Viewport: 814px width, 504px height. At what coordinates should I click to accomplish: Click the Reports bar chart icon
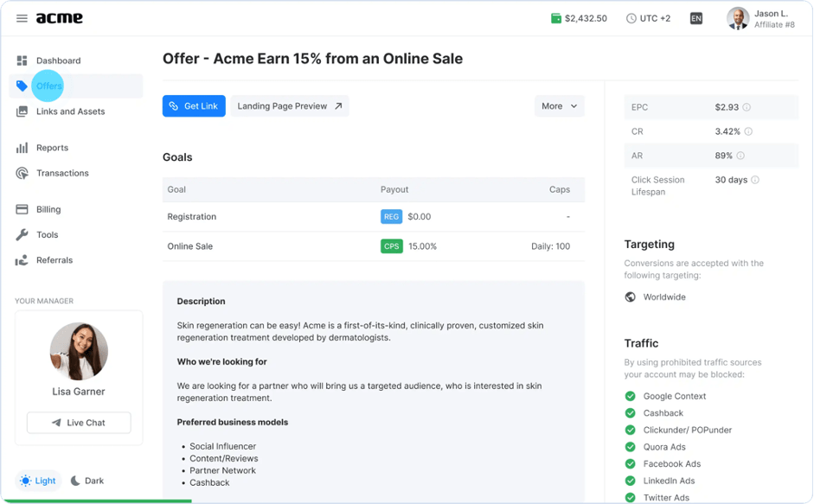pyautogui.click(x=22, y=148)
